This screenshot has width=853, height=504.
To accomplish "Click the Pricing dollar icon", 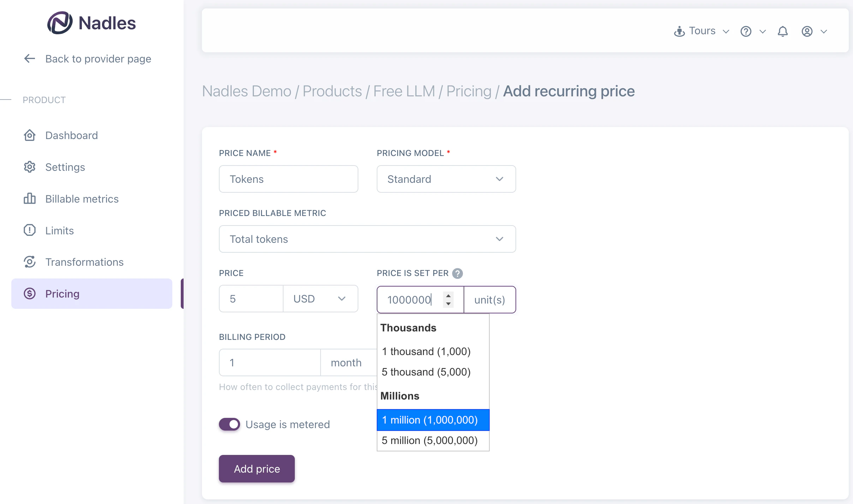I will click(x=30, y=293).
